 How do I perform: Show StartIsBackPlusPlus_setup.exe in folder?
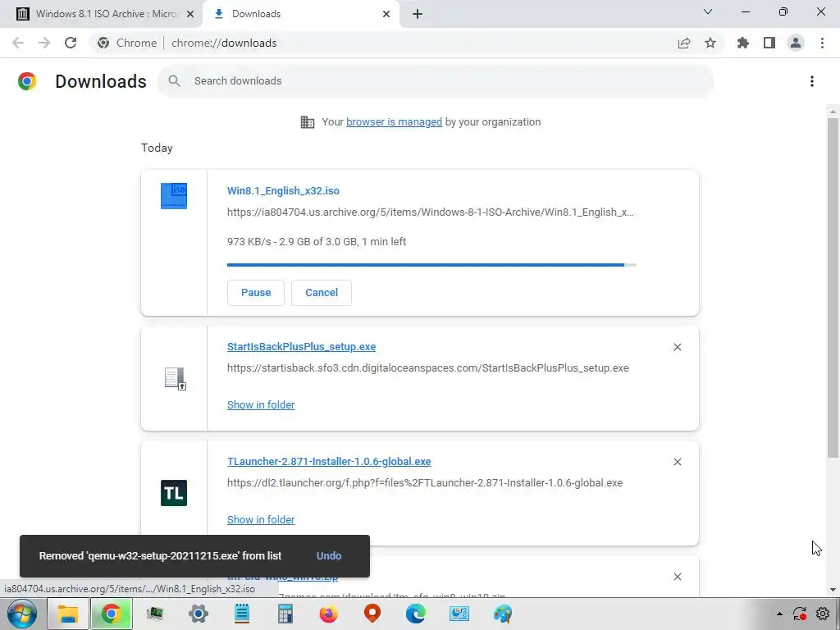(x=261, y=405)
